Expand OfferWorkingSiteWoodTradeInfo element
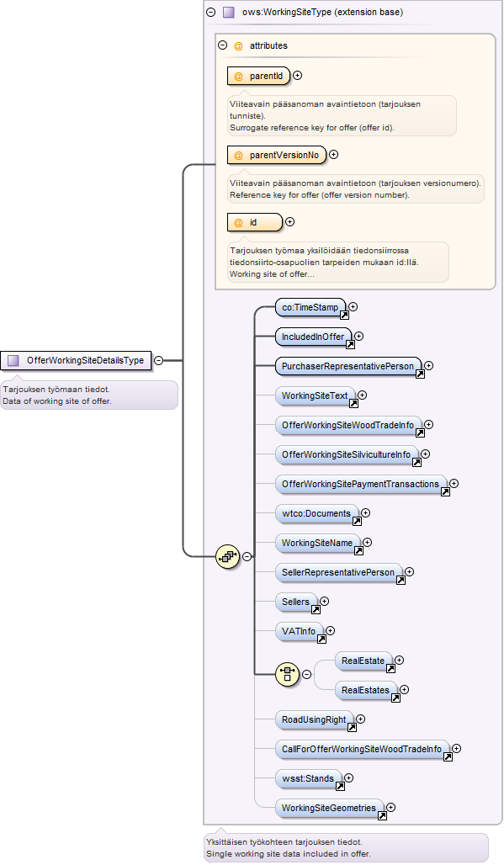The width and height of the screenshot is (504, 865). coord(428,425)
